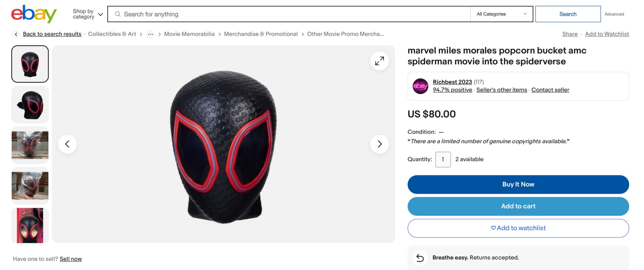Select the Miles box thumbnail image

[x=30, y=225]
